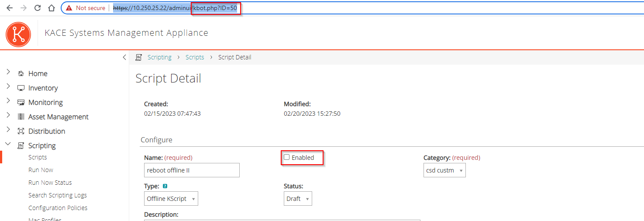This screenshot has height=221, width=644.
Task: Click the KACE logo icon
Action: click(x=18, y=34)
